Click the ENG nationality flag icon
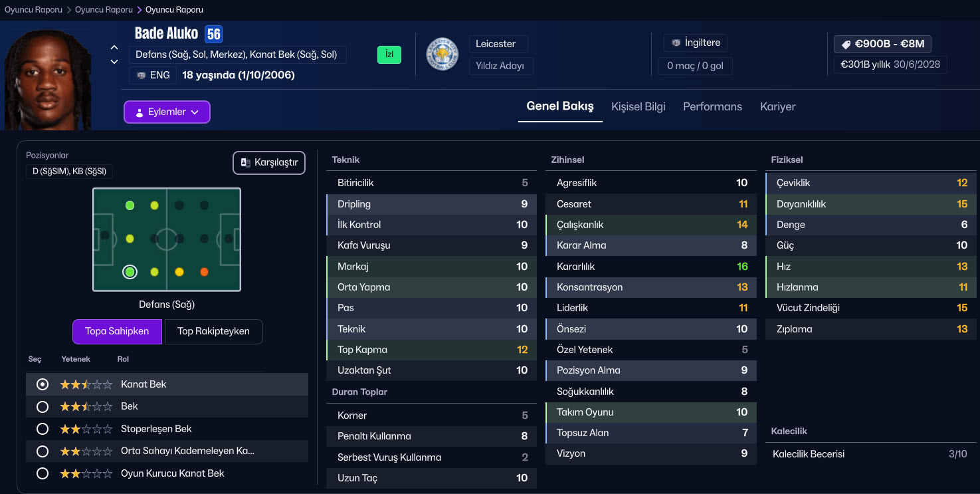Screen dimensions: 980x494 142,75
